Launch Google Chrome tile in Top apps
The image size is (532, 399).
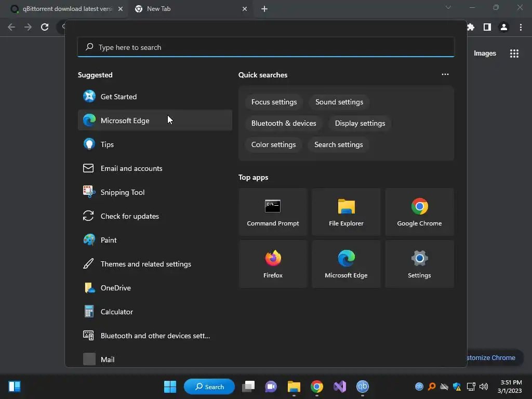(419, 212)
